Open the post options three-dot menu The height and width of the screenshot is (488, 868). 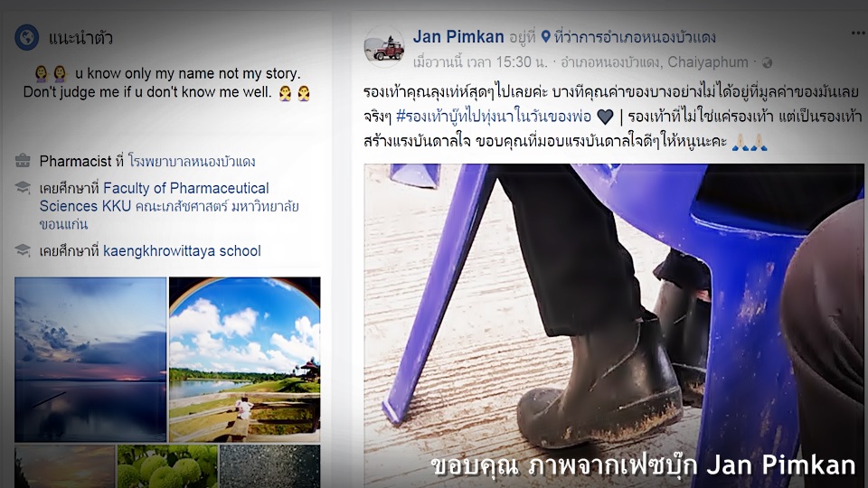click(859, 33)
